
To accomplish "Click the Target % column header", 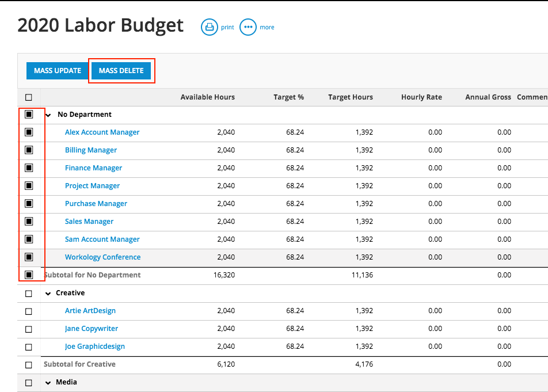I will [x=289, y=97].
